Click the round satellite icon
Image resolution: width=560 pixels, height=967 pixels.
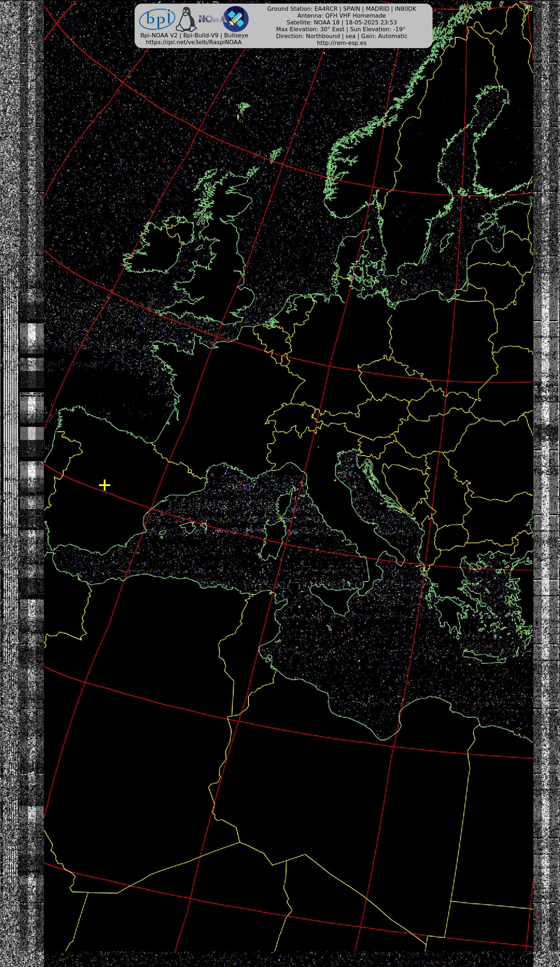235,19
